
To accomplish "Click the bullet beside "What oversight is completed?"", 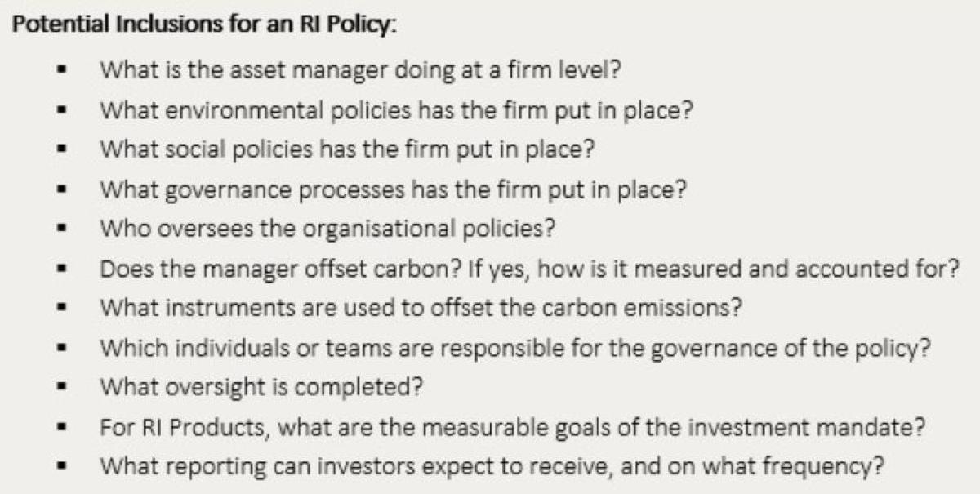I will click(x=61, y=388).
